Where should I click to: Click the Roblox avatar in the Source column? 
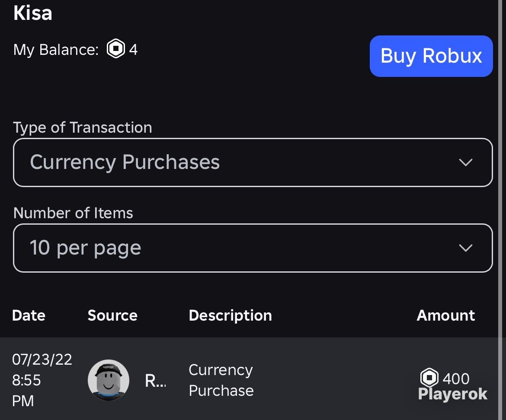(x=109, y=380)
